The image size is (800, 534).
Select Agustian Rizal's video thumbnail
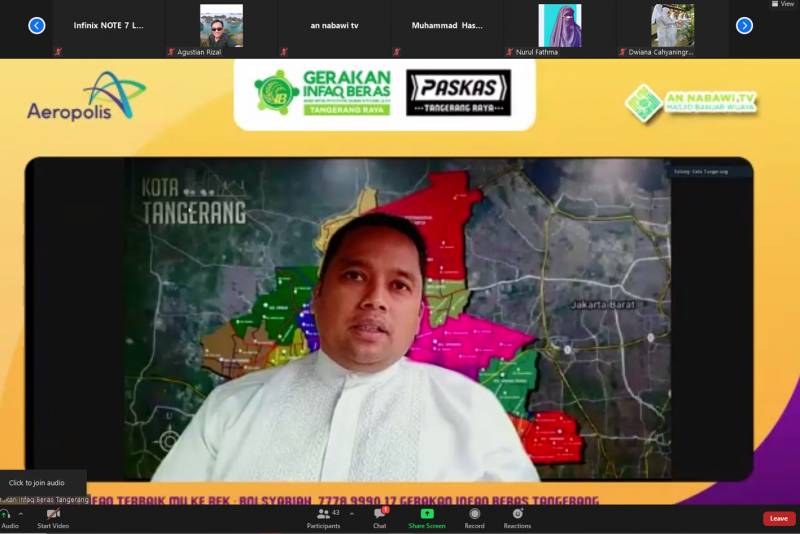[221, 27]
